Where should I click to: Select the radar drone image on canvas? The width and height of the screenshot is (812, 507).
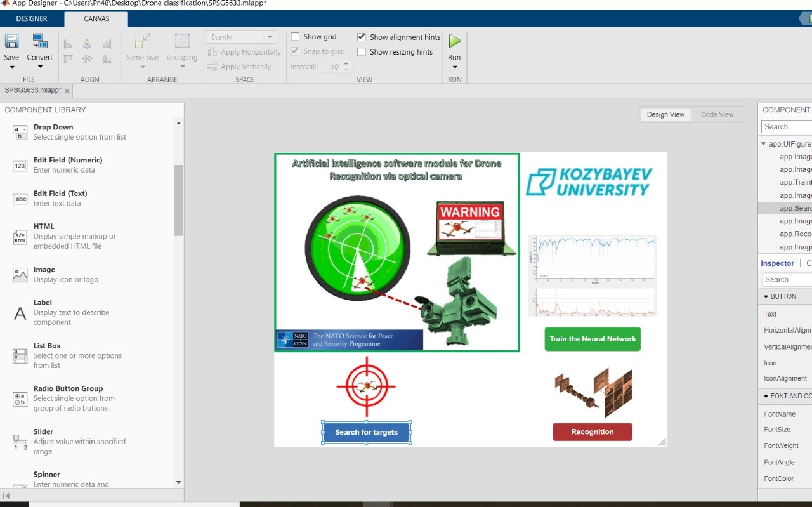click(396, 253)
